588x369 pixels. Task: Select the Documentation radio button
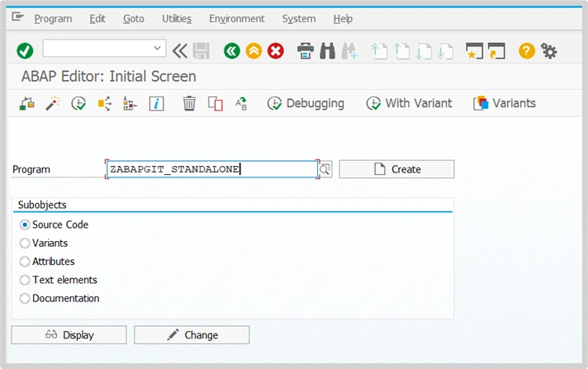pos(25,299)
